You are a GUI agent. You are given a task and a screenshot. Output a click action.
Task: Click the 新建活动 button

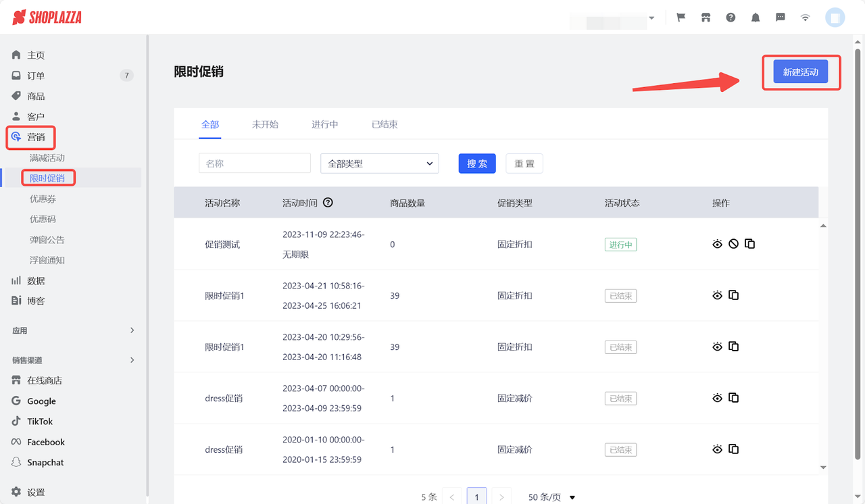(x=801, y=71)
